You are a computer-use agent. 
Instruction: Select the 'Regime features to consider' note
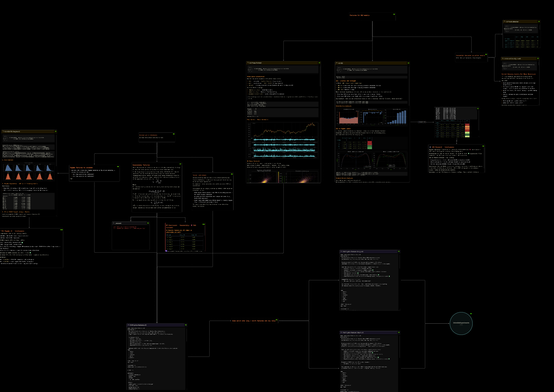tap(94, 173)
